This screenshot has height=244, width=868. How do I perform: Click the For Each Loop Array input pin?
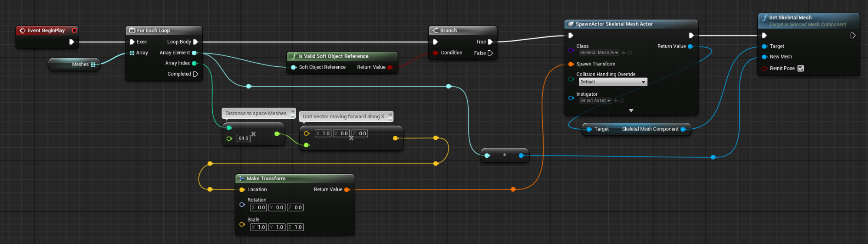pyautogui.click(x=132, y=53)
